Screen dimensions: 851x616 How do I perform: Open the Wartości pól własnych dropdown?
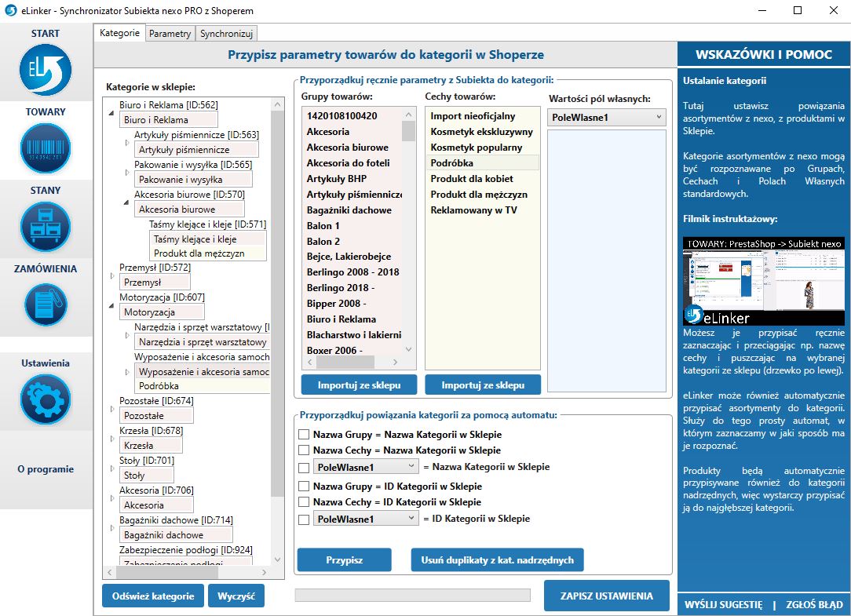coord(607,117)
